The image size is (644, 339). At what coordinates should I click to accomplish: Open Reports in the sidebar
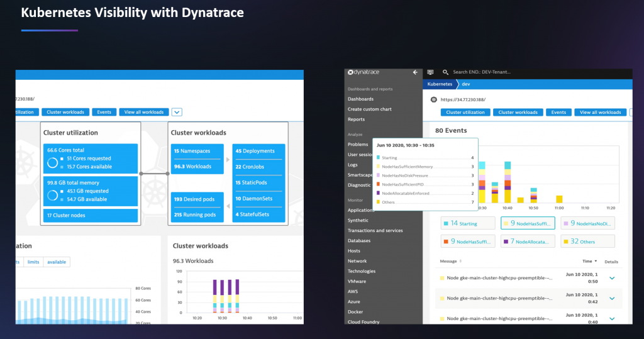[x=356, y=119]
